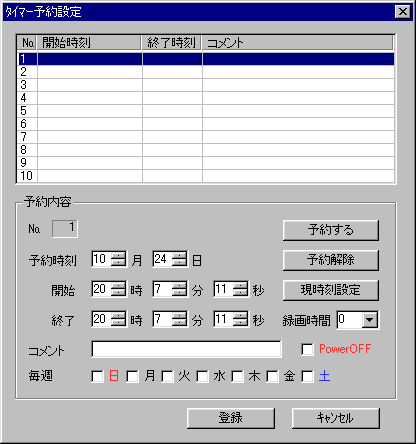Check the 土 (Saturday) weekly checkbox

tap(307, 377)
